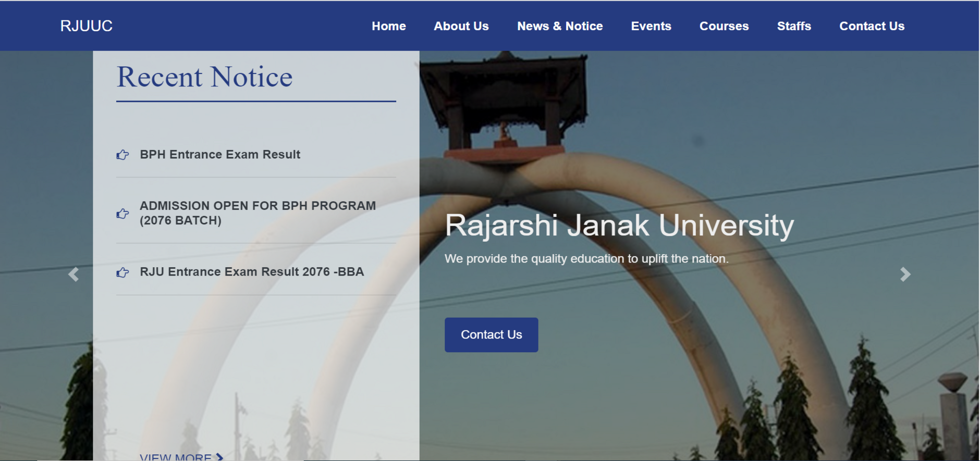The width and height of the screenshot is (980, 461).
Task: Click the chevron next to VIEW MORE
Action: click(x=220, y=457)
